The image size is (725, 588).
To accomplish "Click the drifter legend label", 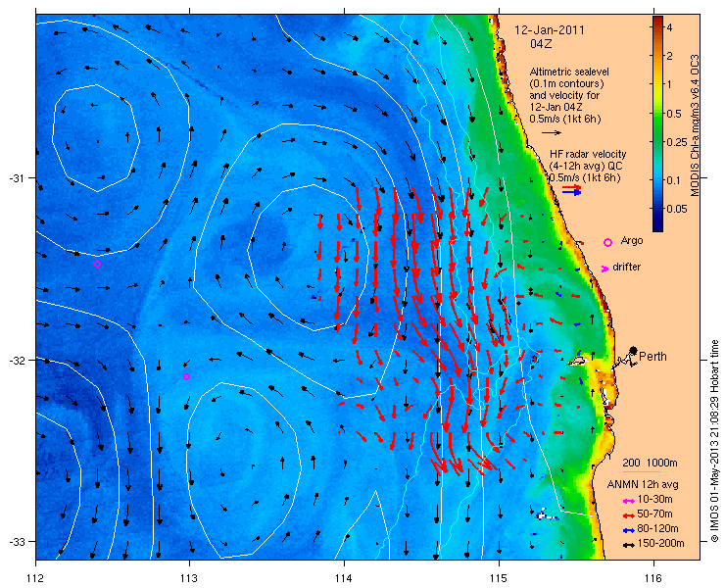I will tap(626, 267).
